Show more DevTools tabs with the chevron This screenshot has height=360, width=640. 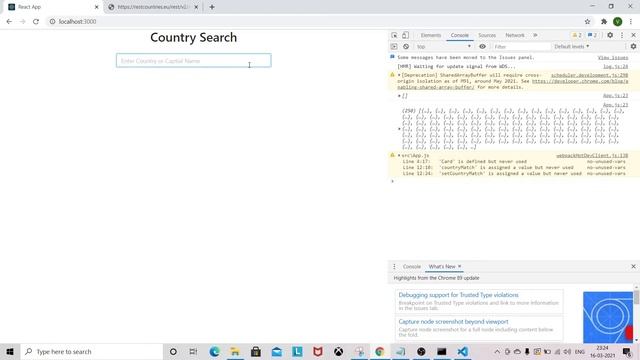coord(535,35)
